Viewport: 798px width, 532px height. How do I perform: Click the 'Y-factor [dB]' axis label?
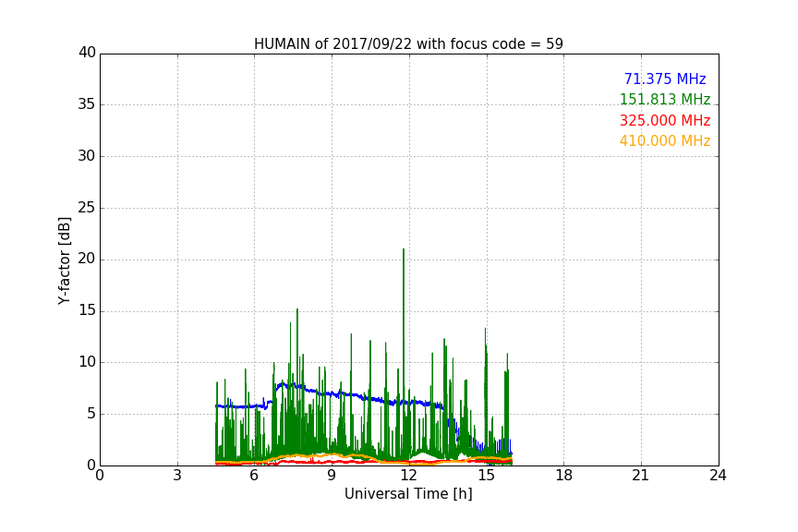pos(64,260)
